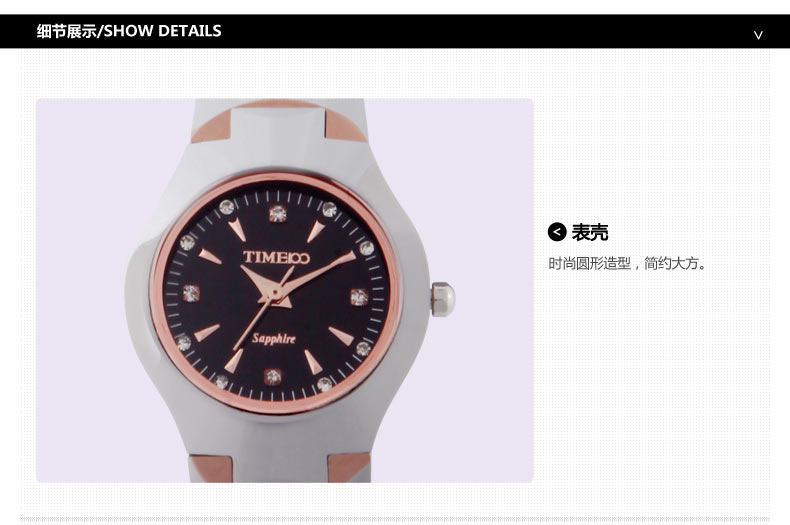Click the round left-arrow icon beside 表壳

pos(557,232)
